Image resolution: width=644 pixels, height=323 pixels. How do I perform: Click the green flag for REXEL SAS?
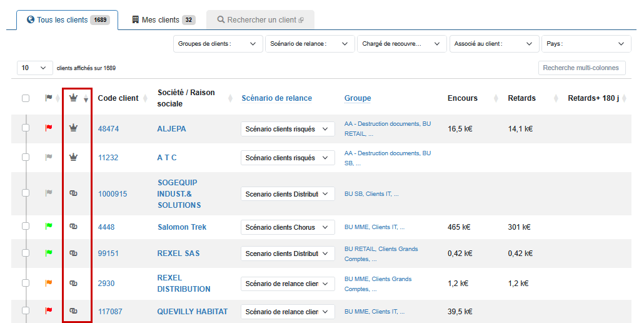pos(49,253)
